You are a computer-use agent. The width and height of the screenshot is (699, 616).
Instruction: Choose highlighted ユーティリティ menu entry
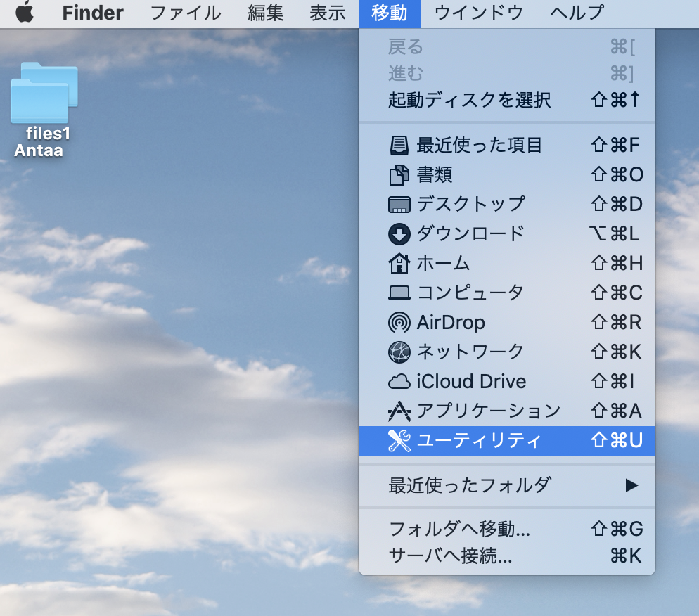[x=507, y=440]
